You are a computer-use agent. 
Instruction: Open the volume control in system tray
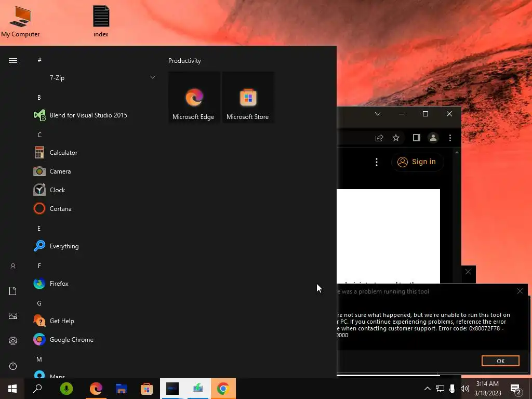click(465, 389)
